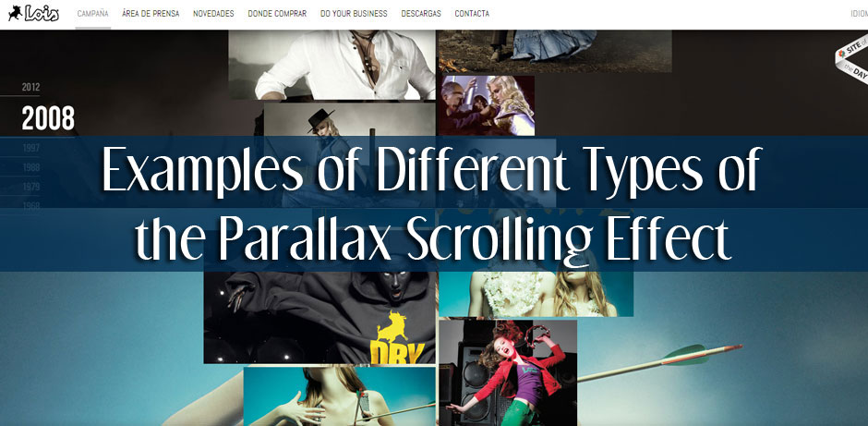Select the 2008 timeline year
Viewport: 868px width, 426px height.
(x=48, y=118)
